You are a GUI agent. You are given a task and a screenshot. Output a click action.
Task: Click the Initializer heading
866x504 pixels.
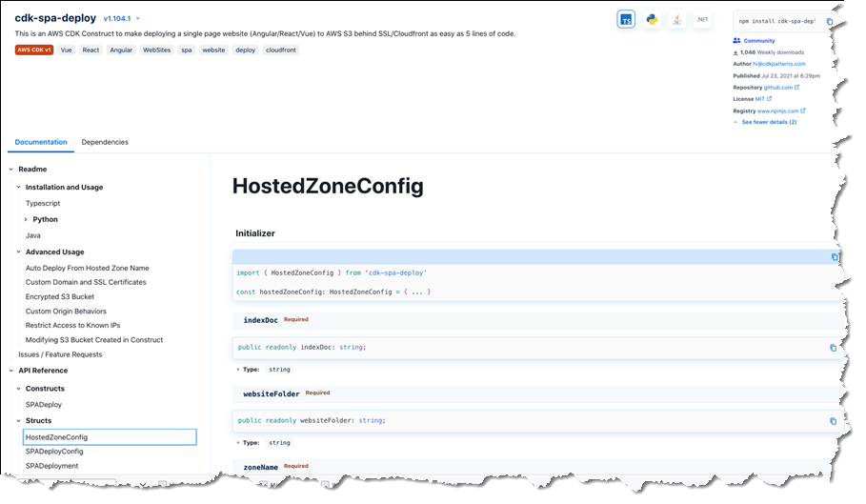pos(255,233)
